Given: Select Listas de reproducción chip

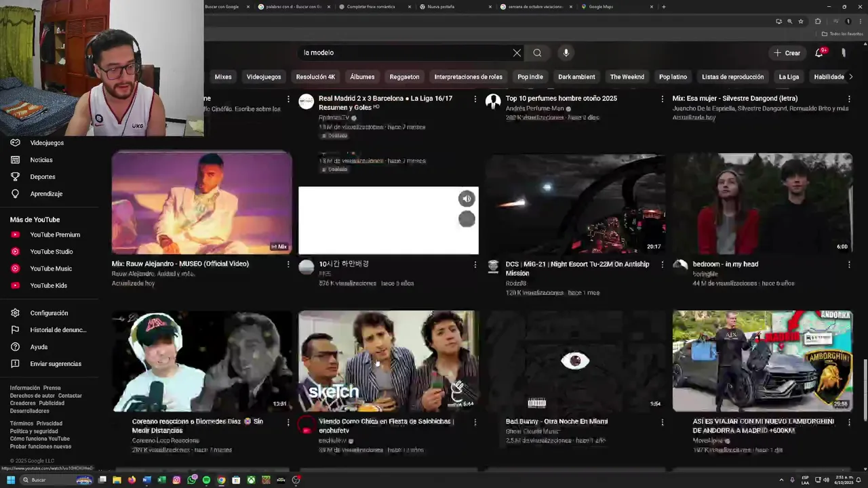Looking at the screenshot, I should pyautogui.click(x=732, y=77).
